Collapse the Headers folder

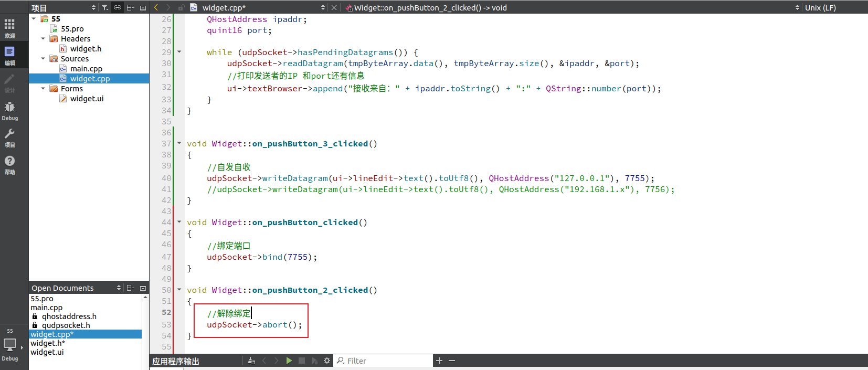(x=43, y=38)
